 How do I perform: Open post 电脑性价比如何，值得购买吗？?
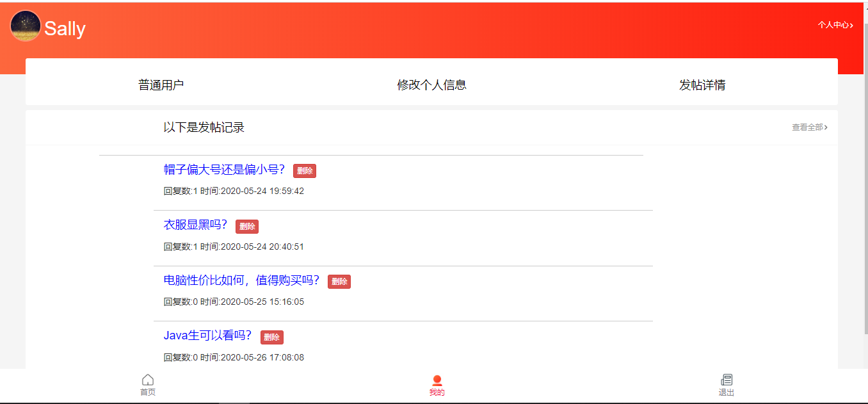pyautogui.click(x=241, y=280)
